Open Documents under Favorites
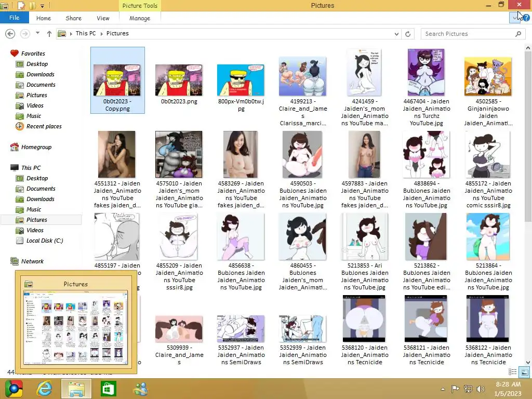The width and height of the screenshot is (532, 399). coord(41,85)
